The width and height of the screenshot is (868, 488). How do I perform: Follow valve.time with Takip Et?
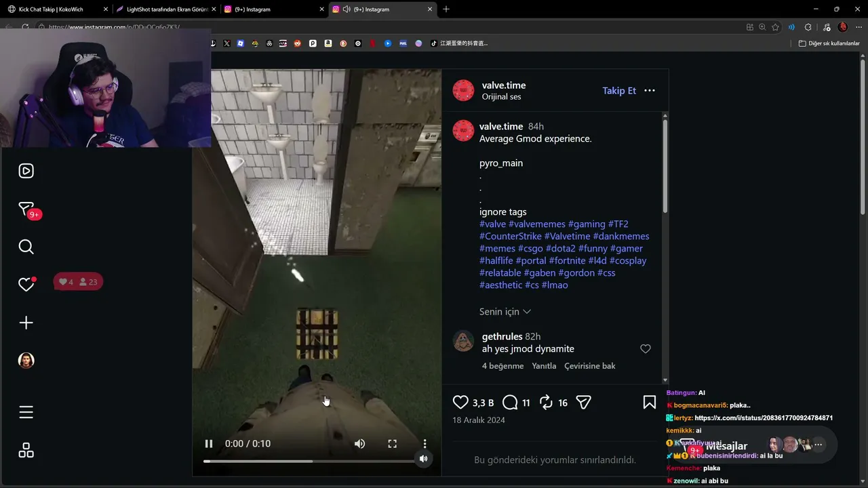click(x=619, y=91)
